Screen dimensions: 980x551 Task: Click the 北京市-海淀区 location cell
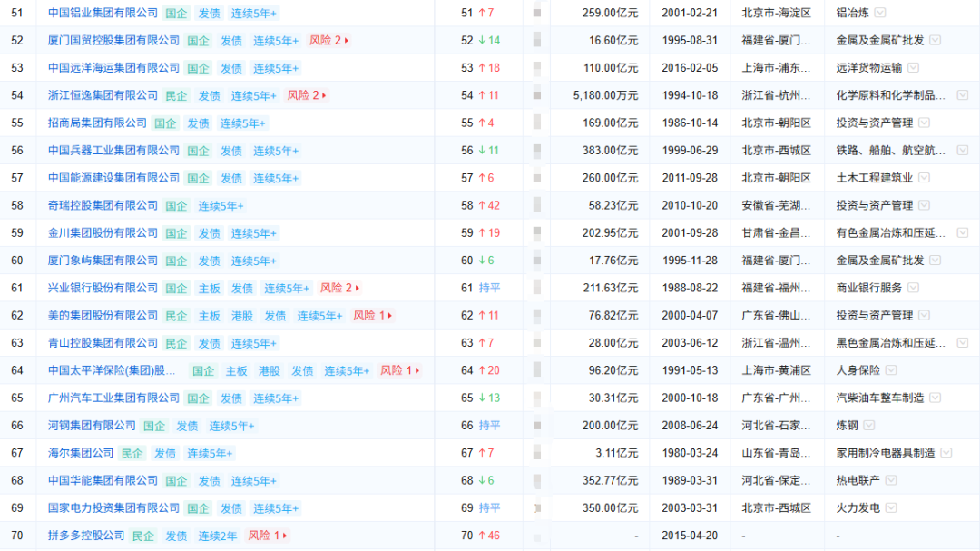776,13
